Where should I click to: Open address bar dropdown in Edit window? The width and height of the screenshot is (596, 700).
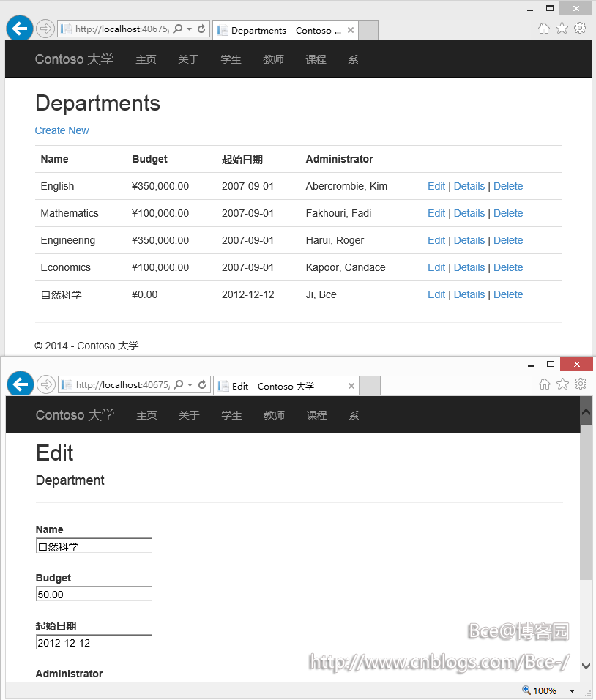[x=190, y=385]
